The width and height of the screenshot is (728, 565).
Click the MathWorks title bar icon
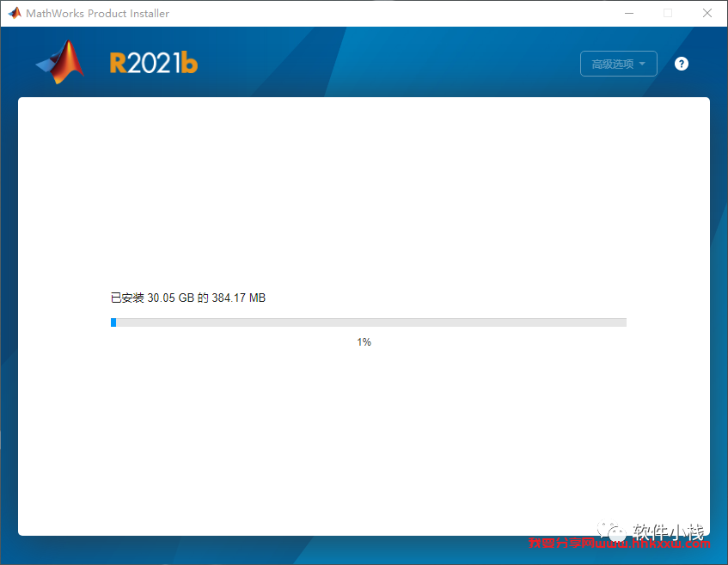click(x=15, y=13)
